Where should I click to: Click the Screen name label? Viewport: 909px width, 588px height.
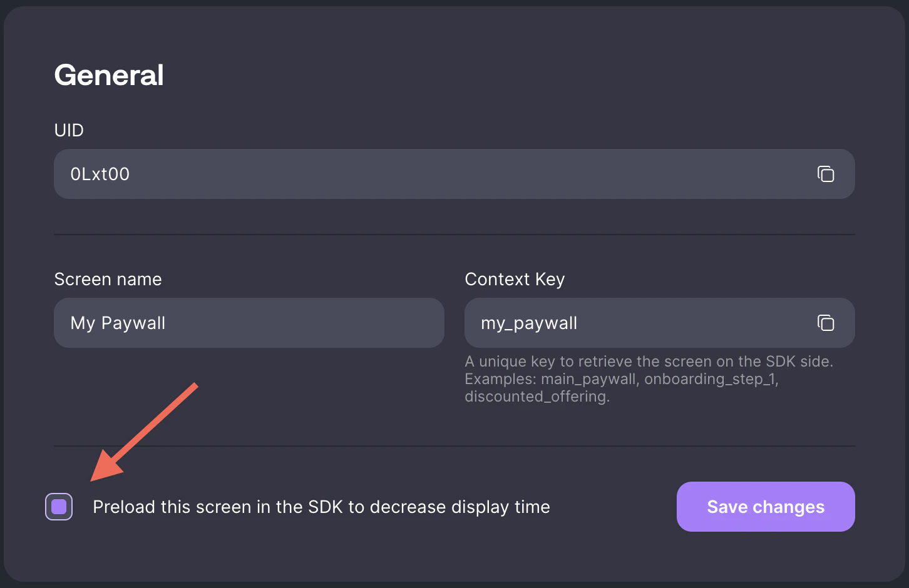[108, 279]
